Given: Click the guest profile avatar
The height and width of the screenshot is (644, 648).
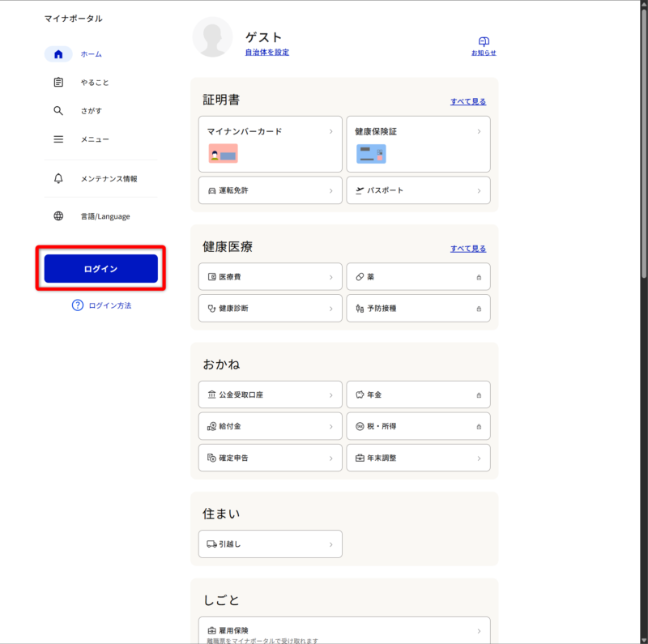Looking at the screenshot, I should [x=212, y=37].
